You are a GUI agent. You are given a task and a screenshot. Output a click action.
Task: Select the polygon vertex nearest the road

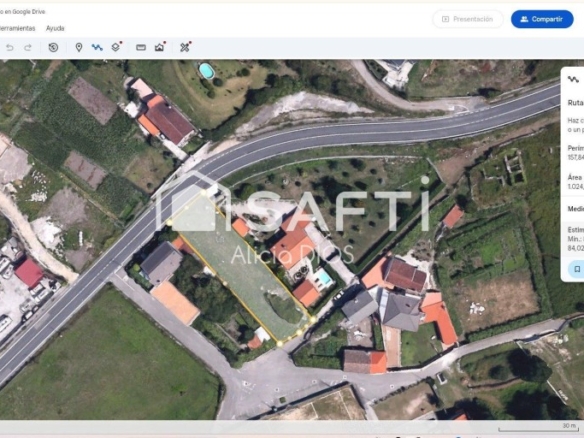(169, 223)
